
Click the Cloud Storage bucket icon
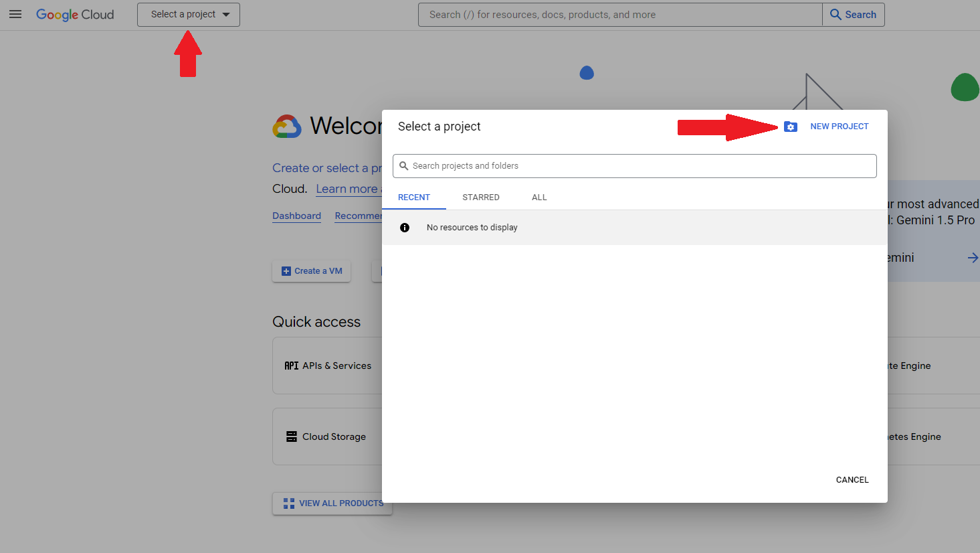click(292, 437)
